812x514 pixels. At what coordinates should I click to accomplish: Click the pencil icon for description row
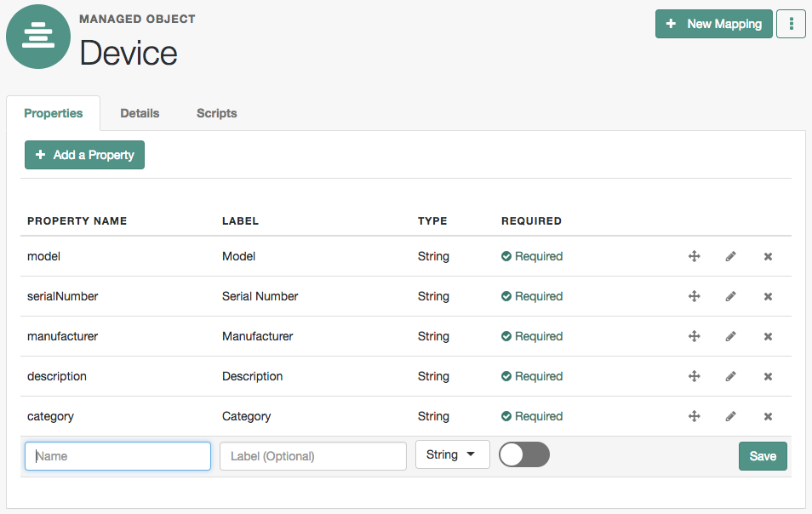pyautogui.click(x=730, y=376)
